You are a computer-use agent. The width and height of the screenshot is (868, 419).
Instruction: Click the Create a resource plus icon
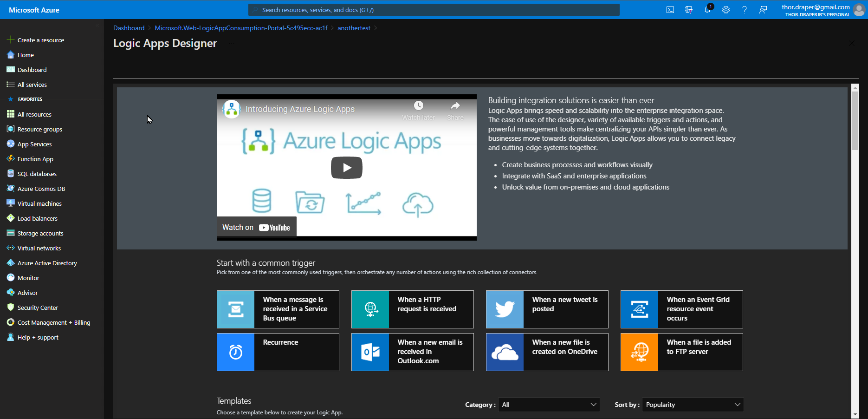[11, 40]
